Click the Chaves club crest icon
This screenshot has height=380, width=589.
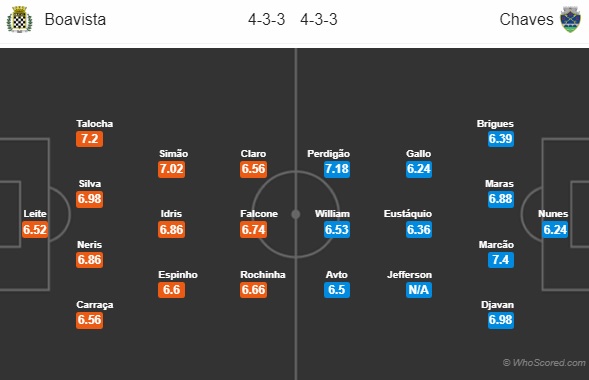point(570,20)
